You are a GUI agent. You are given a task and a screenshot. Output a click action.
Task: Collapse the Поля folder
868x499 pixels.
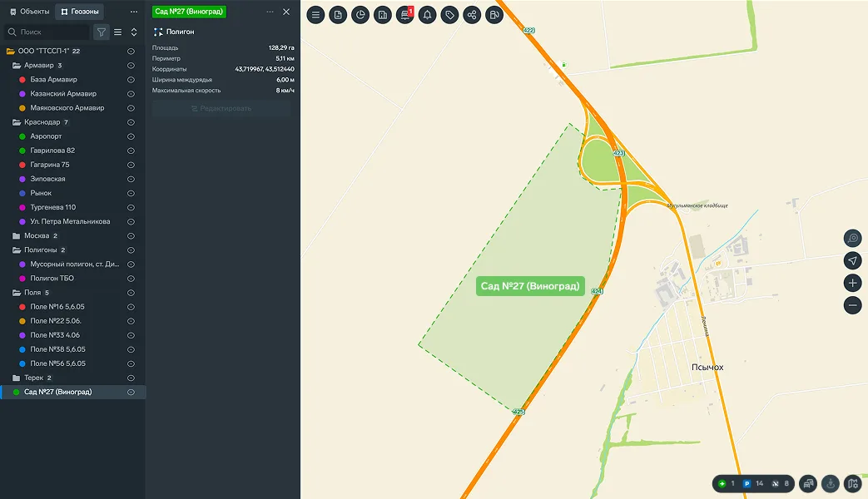pyautogui.click(x=17, y=293)
